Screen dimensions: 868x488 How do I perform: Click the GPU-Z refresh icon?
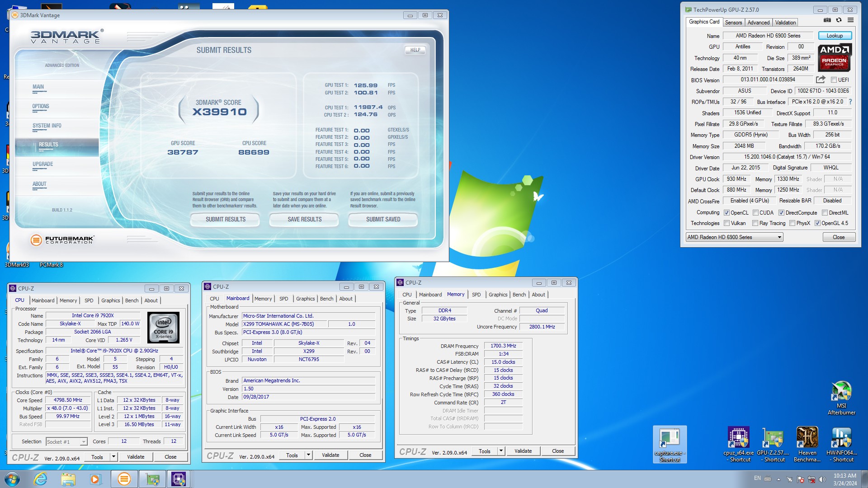coord(839,20)
